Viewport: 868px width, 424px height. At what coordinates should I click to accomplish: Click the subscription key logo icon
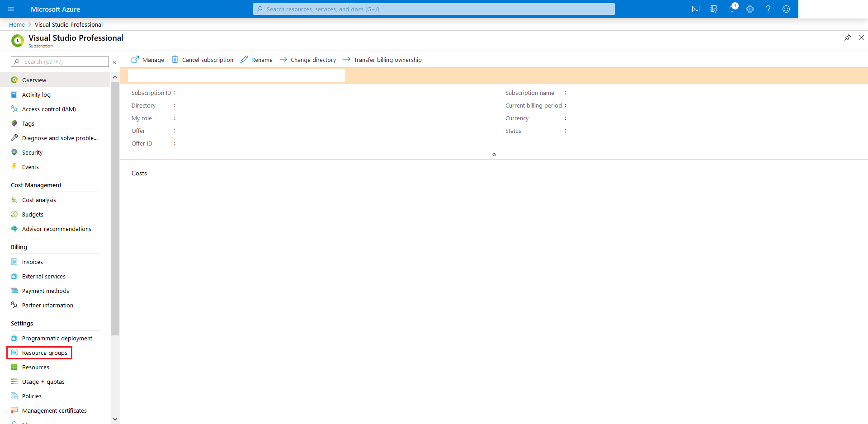click(x=18, y=41)
